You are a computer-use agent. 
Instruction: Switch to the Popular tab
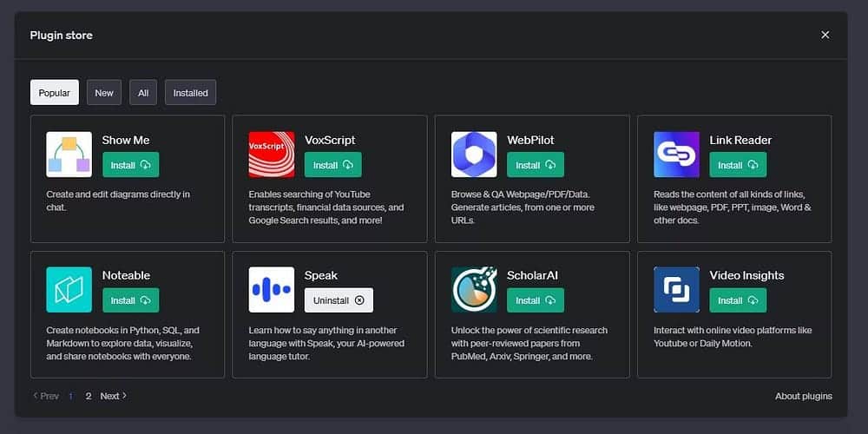click(55, 93)
